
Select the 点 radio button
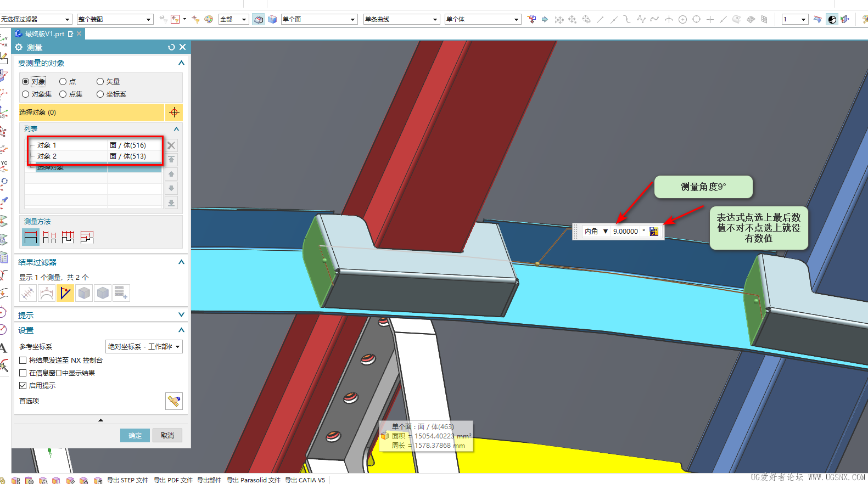(63, 82)
